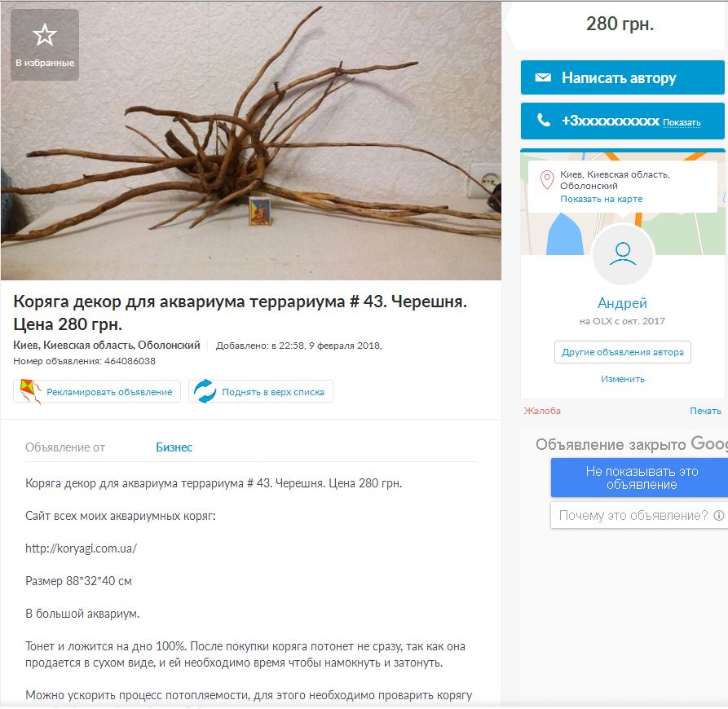
Task: Open the seller's profile avatar icon
Action: click(x=623, y=254)
